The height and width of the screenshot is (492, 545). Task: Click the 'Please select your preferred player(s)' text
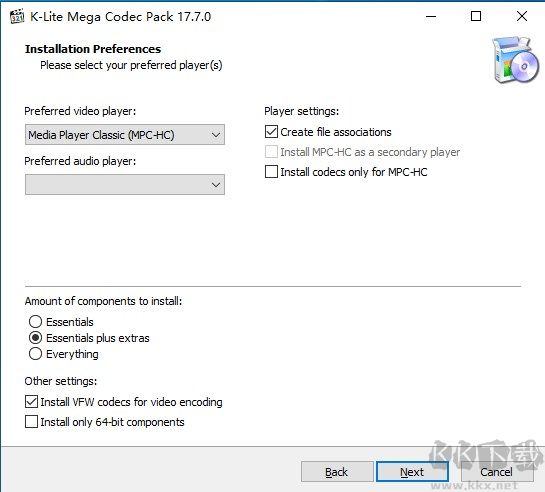coord(131,65)
